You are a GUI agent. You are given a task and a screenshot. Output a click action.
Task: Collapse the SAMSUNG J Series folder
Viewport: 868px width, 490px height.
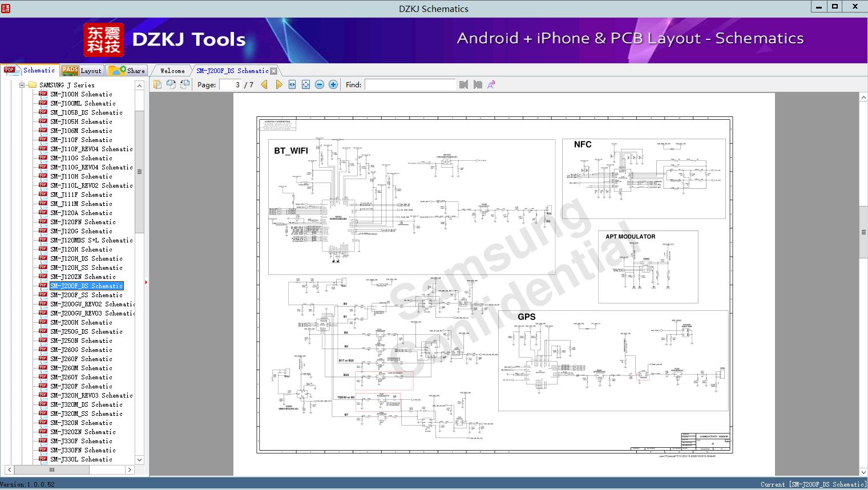22,85
